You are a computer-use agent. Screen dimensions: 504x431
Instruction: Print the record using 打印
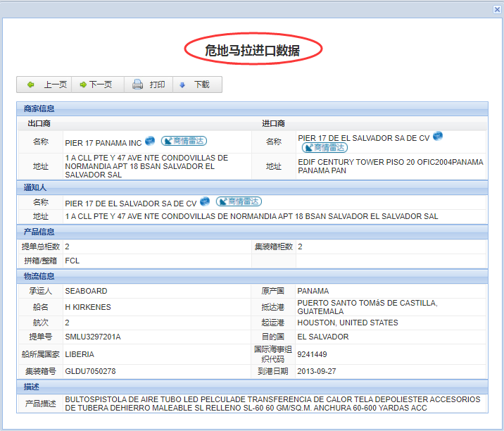point(149,85)
